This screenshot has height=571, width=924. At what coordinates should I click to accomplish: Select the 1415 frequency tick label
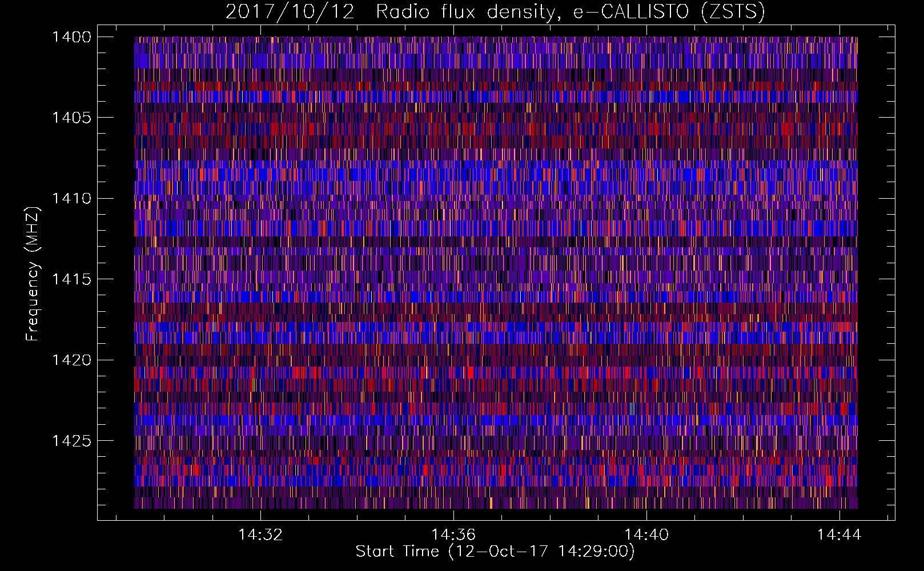coord(71,279)
